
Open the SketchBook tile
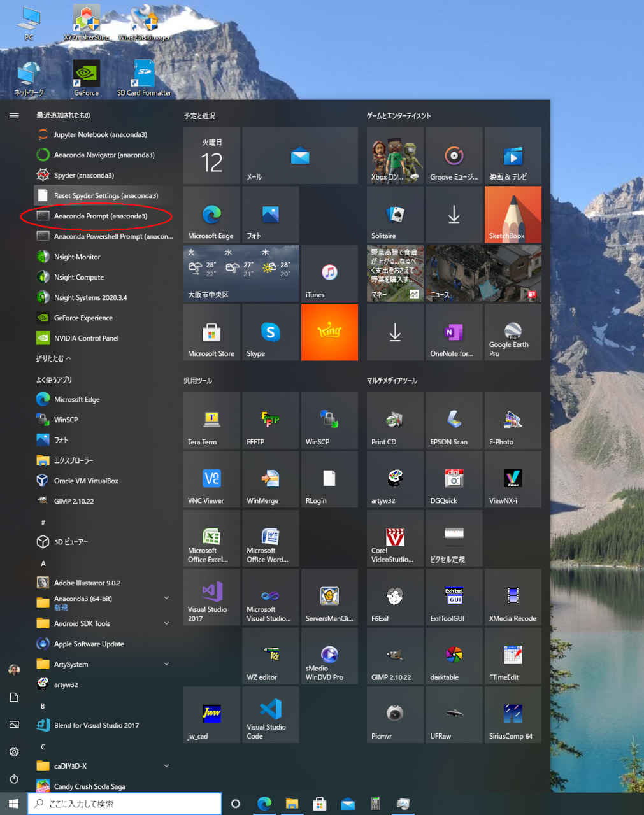pos(513,215)
